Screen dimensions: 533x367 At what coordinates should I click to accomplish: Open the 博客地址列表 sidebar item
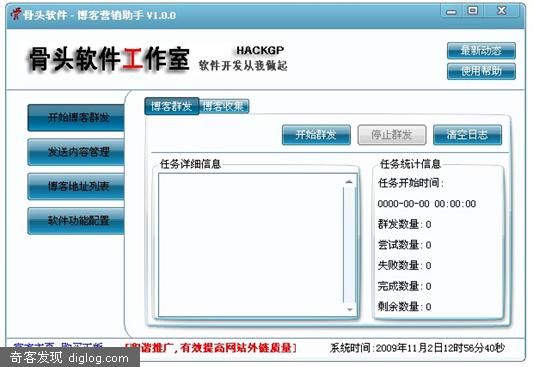pyautogui.click(x=76, y=186)
